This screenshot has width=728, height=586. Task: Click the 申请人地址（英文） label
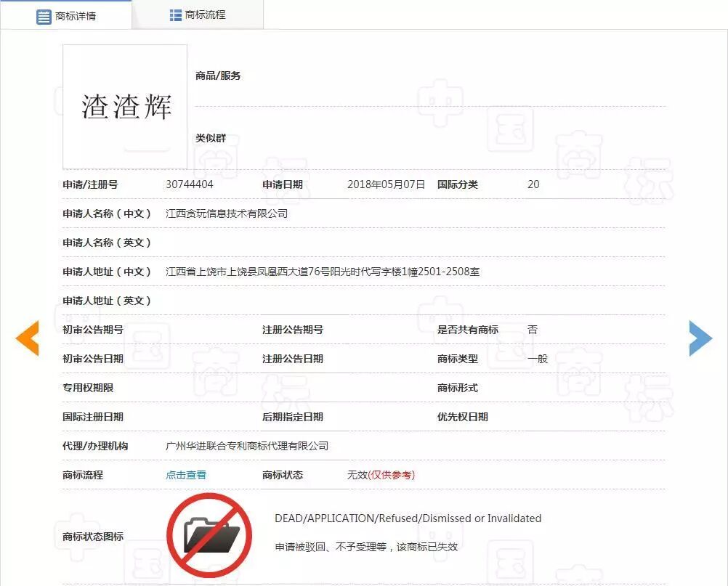point(107,301)
